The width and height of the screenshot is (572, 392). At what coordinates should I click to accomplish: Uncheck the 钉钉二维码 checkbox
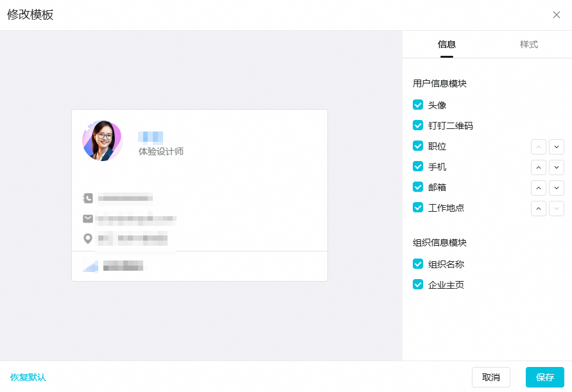click(418, 126)
